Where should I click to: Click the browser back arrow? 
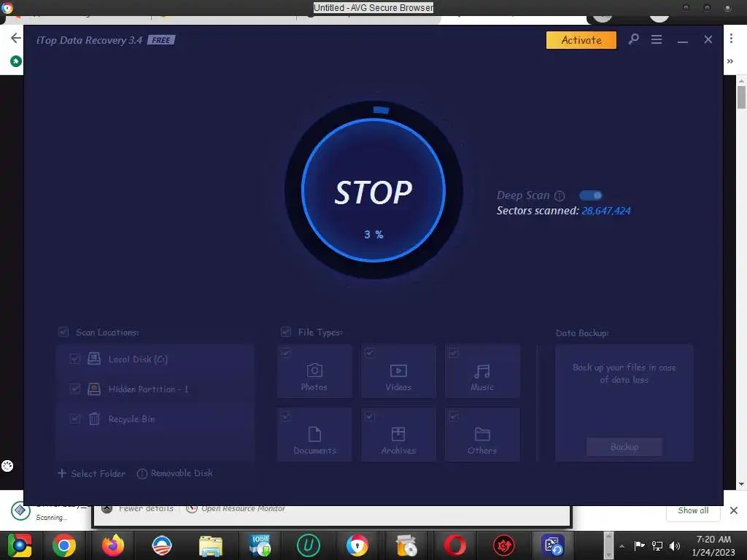[x=16, y=38]
